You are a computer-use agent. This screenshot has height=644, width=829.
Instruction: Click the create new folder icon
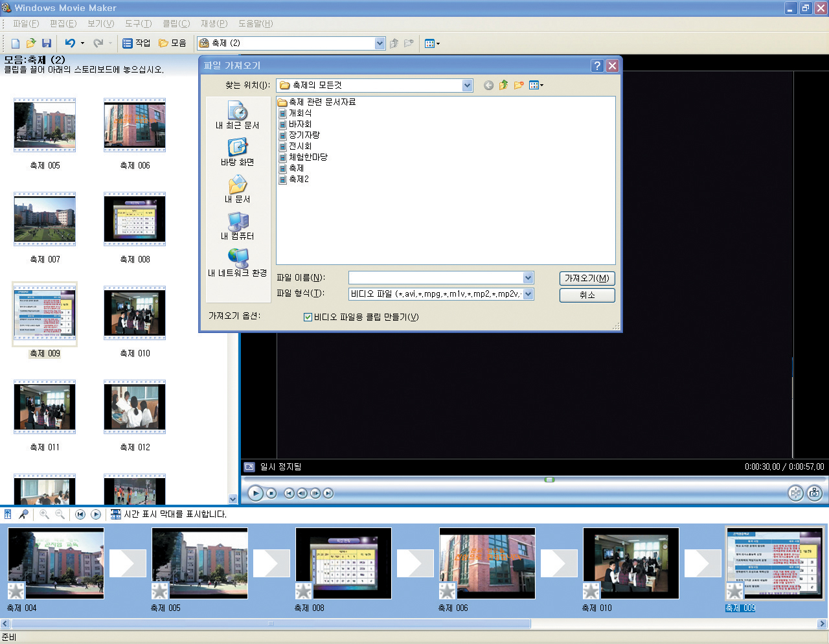tap(518, 86)
